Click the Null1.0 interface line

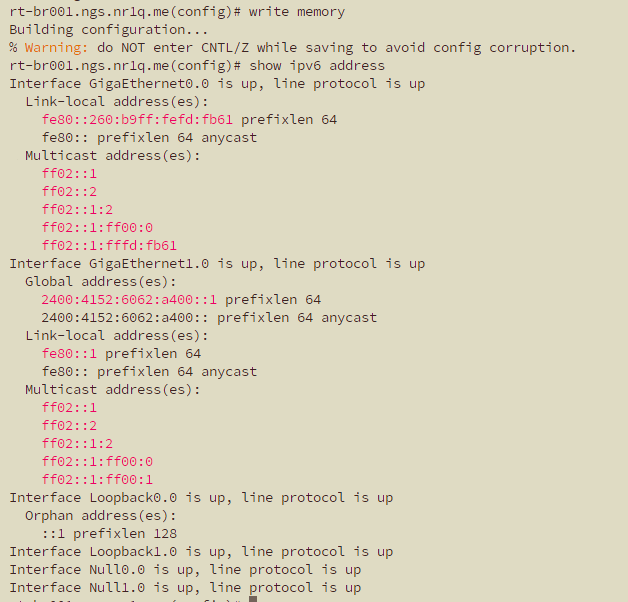pyautogui.click(x=185, y=588)
